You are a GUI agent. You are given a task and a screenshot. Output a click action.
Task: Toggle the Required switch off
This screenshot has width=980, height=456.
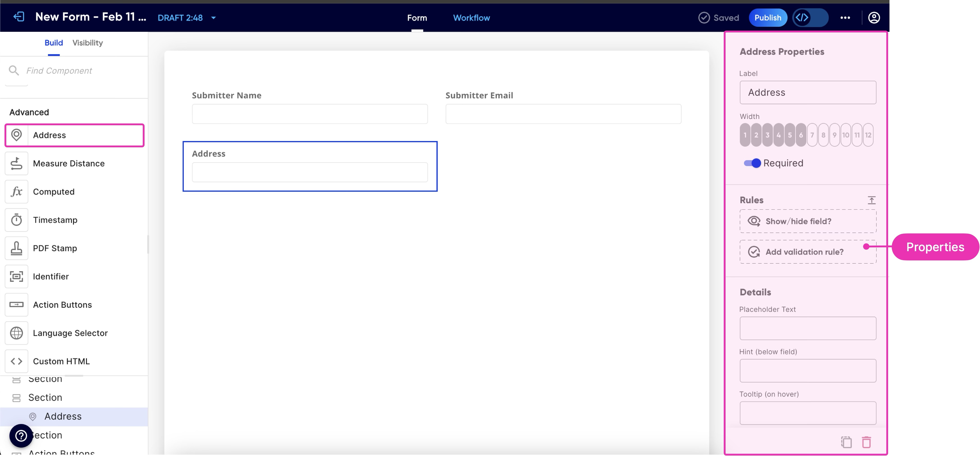pyautogui.click(x=752, y=163)
